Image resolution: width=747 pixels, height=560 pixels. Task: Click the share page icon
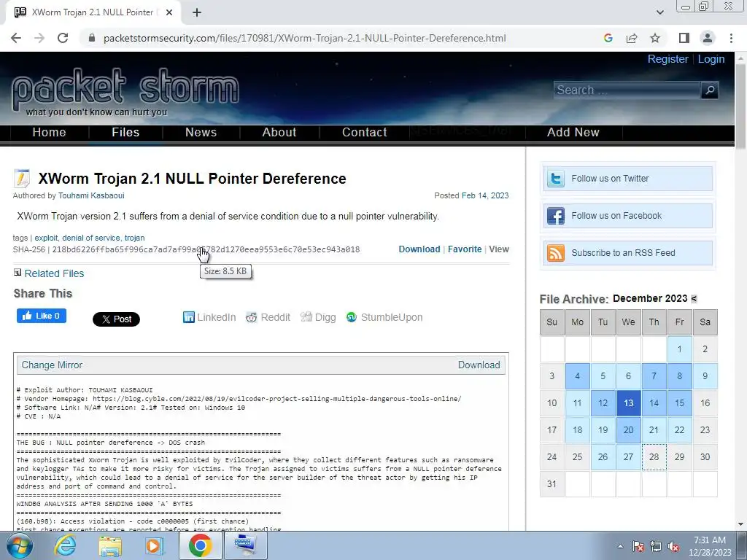[x=632, y=38]
